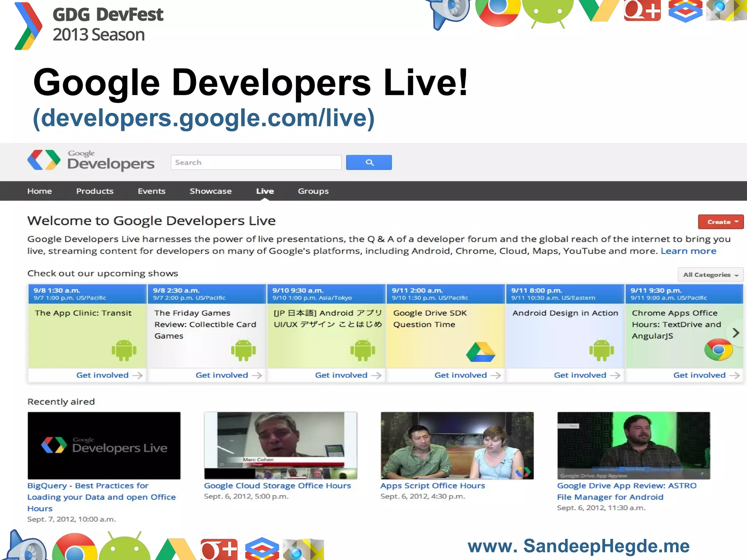Click Get involved for Japanese Android UI/UX show
This screenshot has width=747, height=560.
click(x=348, y=375)
